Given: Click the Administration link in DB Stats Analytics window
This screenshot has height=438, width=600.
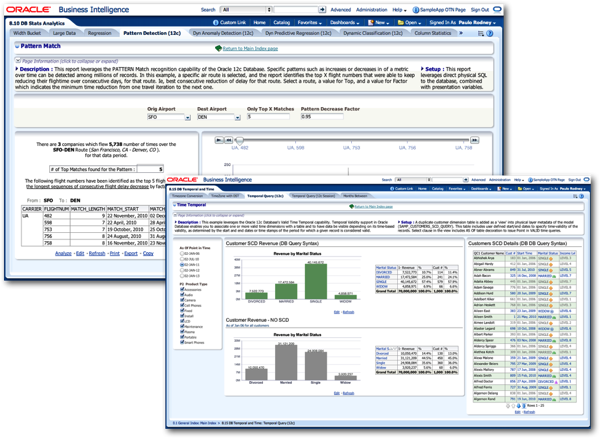Looking at the screenshot, I should [x=372, y=10].
